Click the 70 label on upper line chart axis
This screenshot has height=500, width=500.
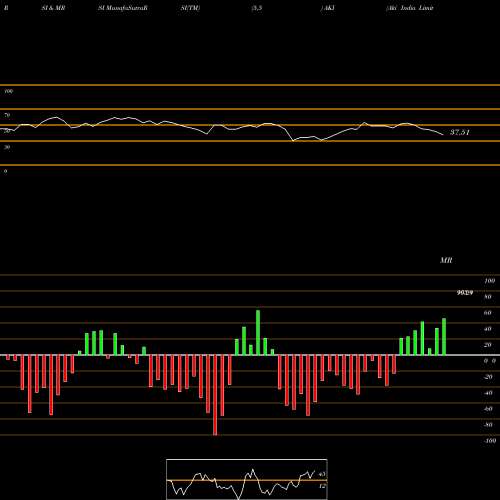(7, 115)
